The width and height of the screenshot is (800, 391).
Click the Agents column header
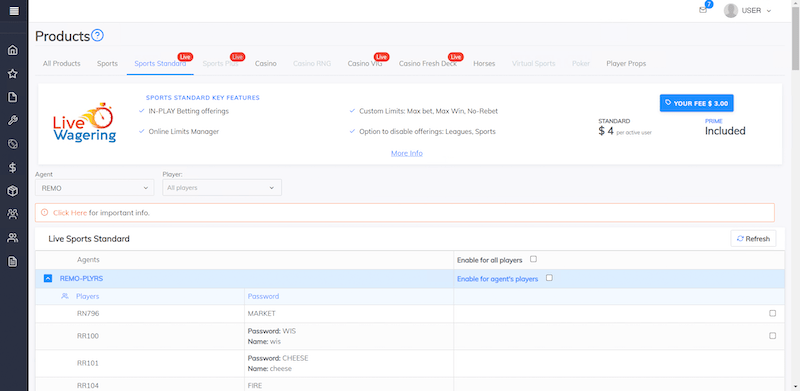tap(88, 260)
